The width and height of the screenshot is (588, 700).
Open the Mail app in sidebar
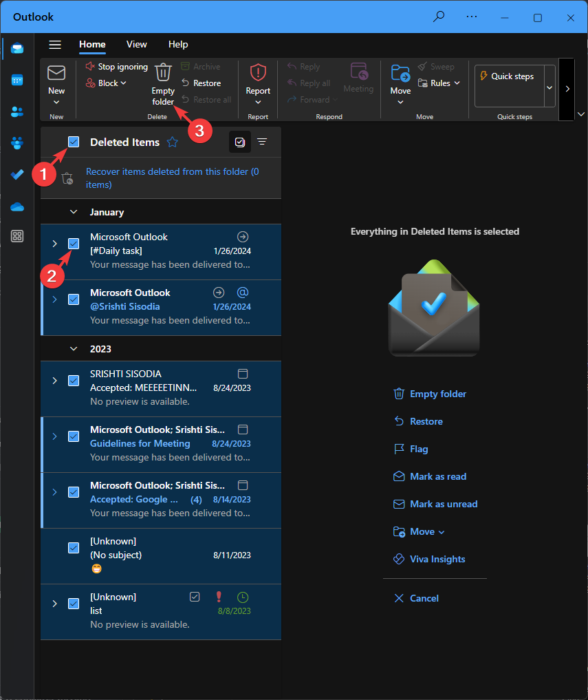click(x=17, y=48)
